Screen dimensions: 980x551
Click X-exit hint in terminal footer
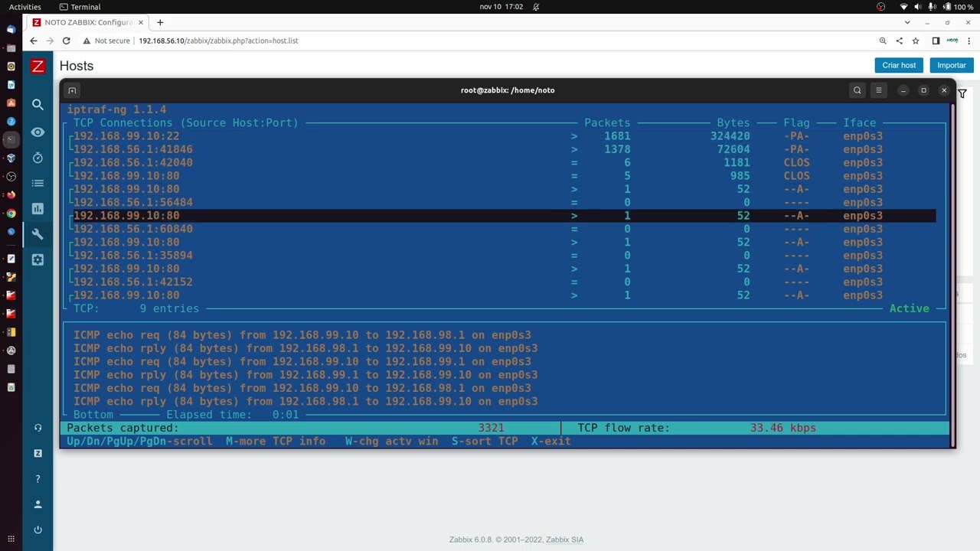551,441
